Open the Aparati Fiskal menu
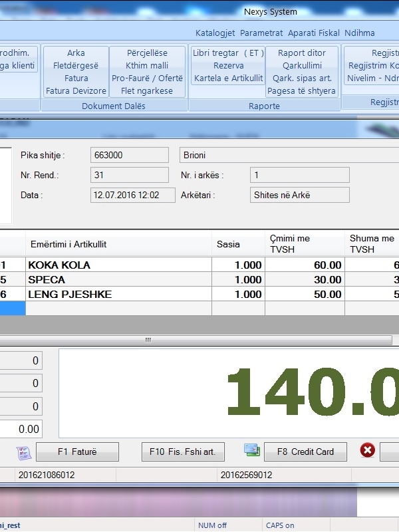The image size is (399, 532). coord(313,33)
